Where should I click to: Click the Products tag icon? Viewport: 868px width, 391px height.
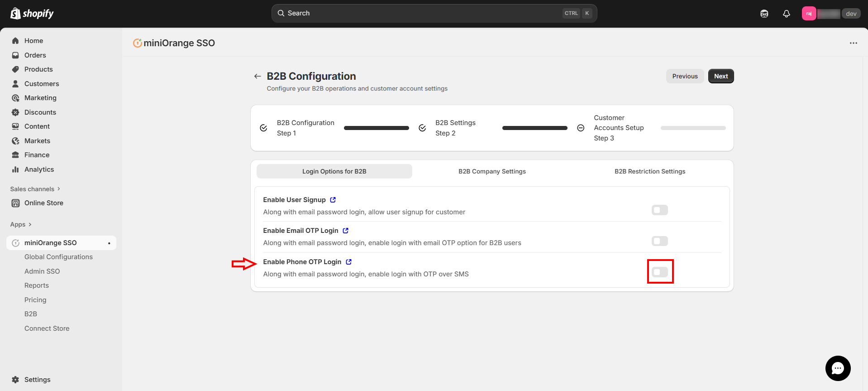(15, 69)
